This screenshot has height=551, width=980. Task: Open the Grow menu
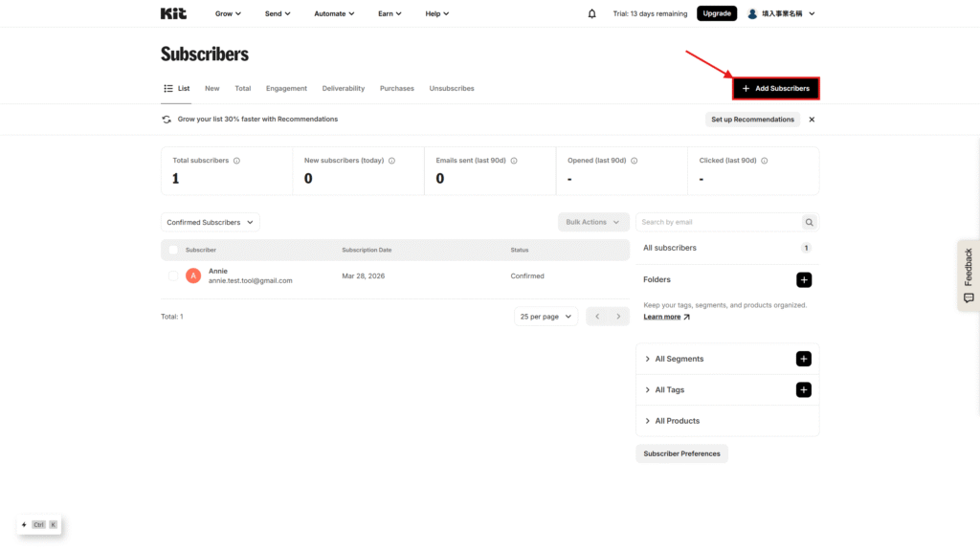click(x=228, y=13)
